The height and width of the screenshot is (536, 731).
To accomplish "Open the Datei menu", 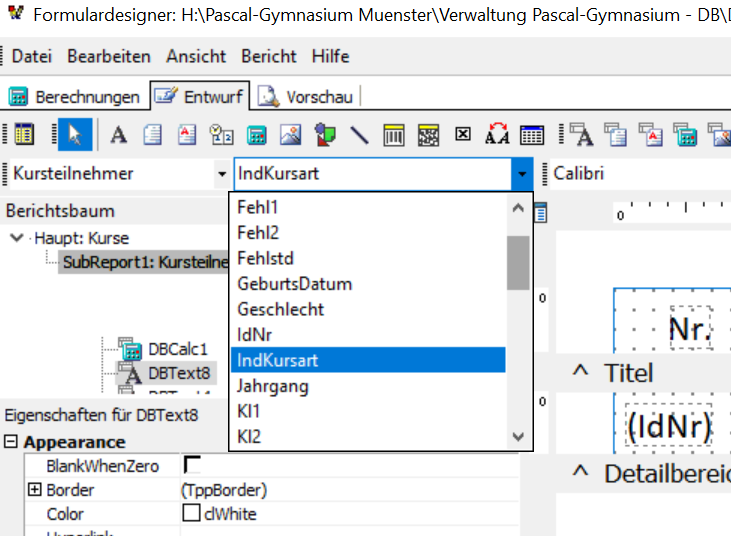I will click(32, 56).
